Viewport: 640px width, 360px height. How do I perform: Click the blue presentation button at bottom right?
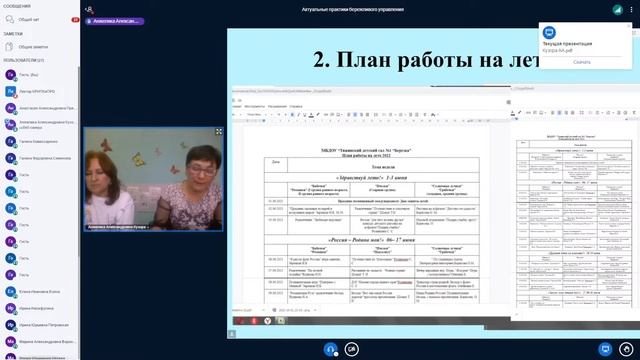pos(605,349)
